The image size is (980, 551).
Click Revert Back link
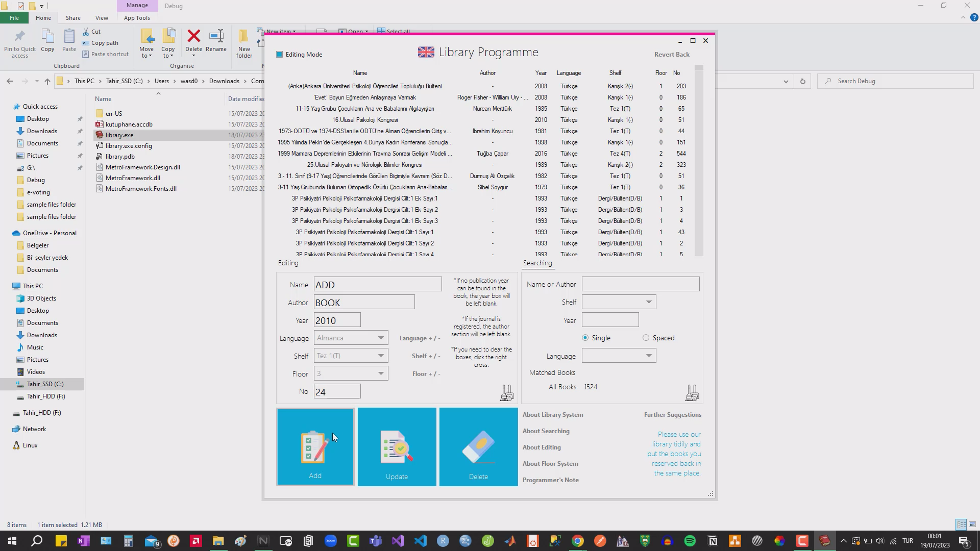[672, 55]
